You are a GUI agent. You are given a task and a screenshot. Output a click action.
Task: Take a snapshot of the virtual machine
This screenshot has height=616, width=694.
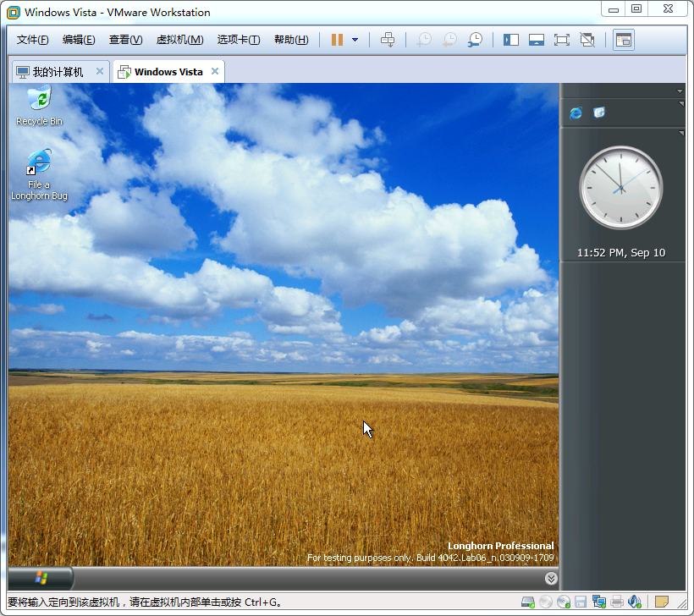pos(424,40)
